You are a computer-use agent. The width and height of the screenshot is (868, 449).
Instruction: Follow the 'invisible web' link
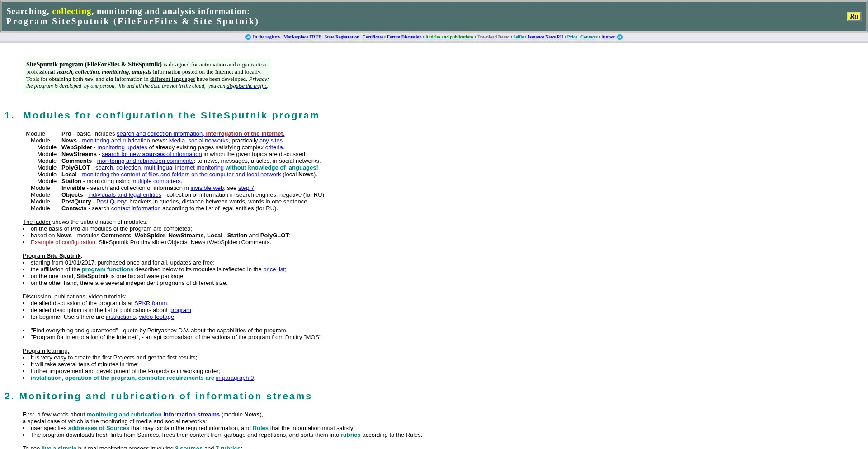[207, 188]
